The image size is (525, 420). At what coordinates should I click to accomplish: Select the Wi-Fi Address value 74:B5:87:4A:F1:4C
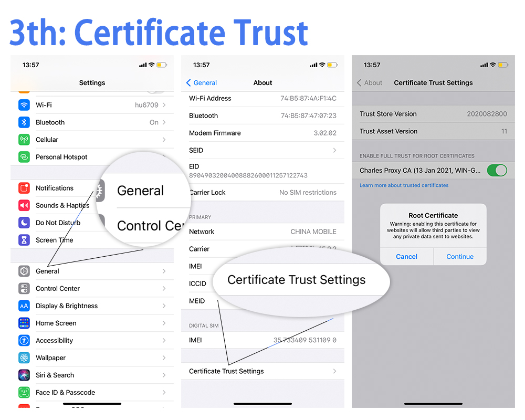click(x=308, y=98)
